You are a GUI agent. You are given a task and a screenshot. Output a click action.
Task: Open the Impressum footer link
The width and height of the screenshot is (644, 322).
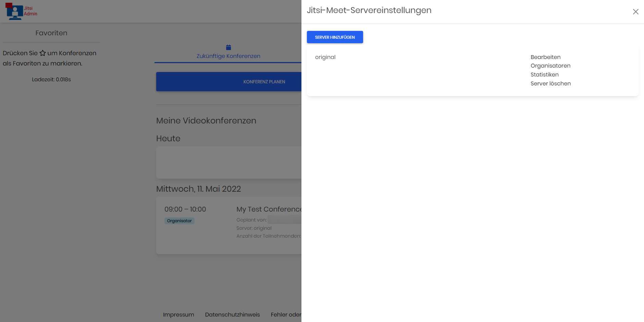coord(178,314)
